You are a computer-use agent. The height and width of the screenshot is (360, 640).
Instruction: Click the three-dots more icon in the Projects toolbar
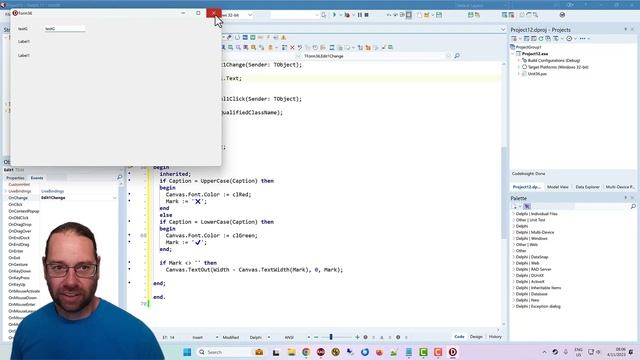point(582,39)
